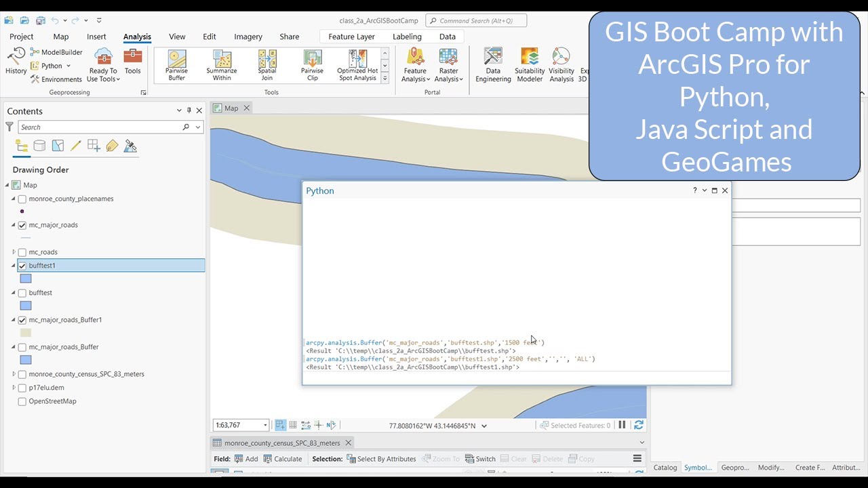The height and width of the screenshot is (488, 868).
Task: Show mc_major_roads_Buffer layer
Action: coord(22,347)
